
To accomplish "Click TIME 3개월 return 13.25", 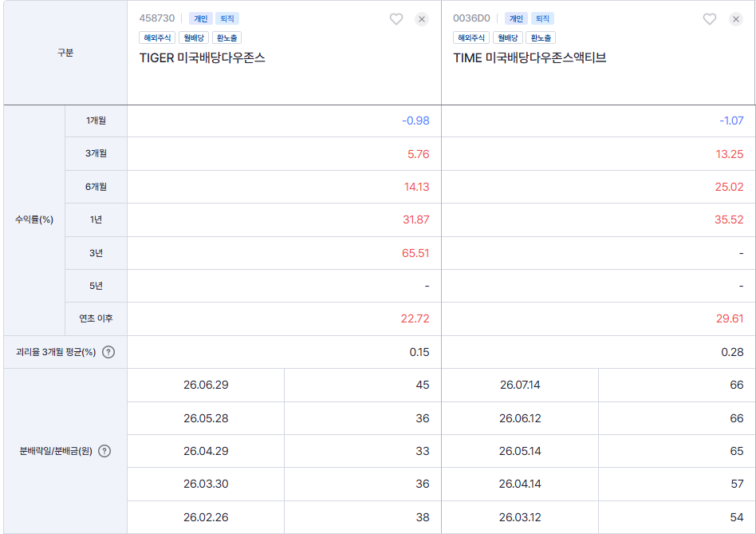I will coord(730,154).
